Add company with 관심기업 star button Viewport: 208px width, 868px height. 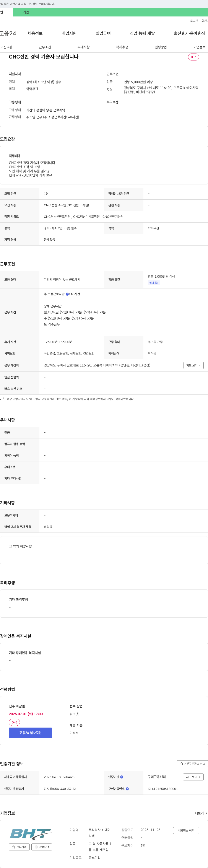[19, 847]
